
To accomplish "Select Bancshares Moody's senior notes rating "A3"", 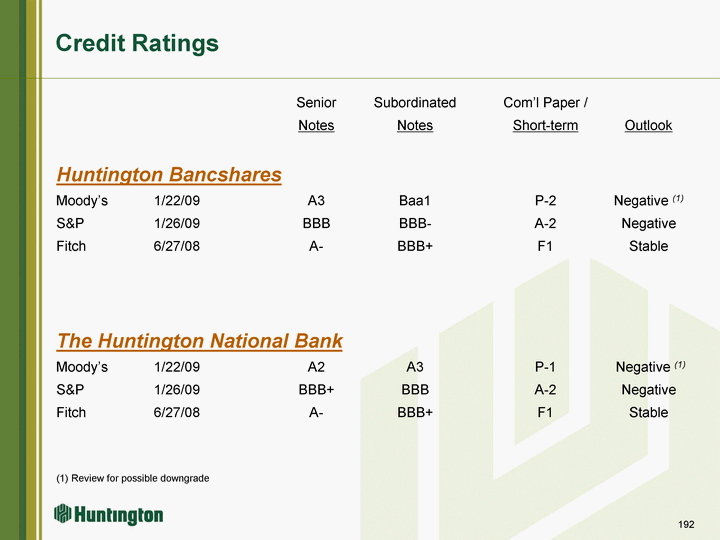I will 316,201.
